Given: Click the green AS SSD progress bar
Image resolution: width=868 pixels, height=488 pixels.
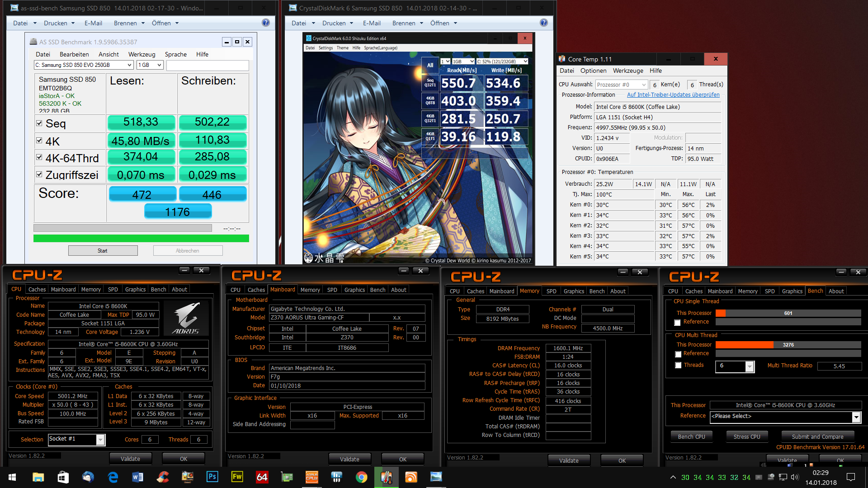Looking at the screenshot, I should coord(141,238).
